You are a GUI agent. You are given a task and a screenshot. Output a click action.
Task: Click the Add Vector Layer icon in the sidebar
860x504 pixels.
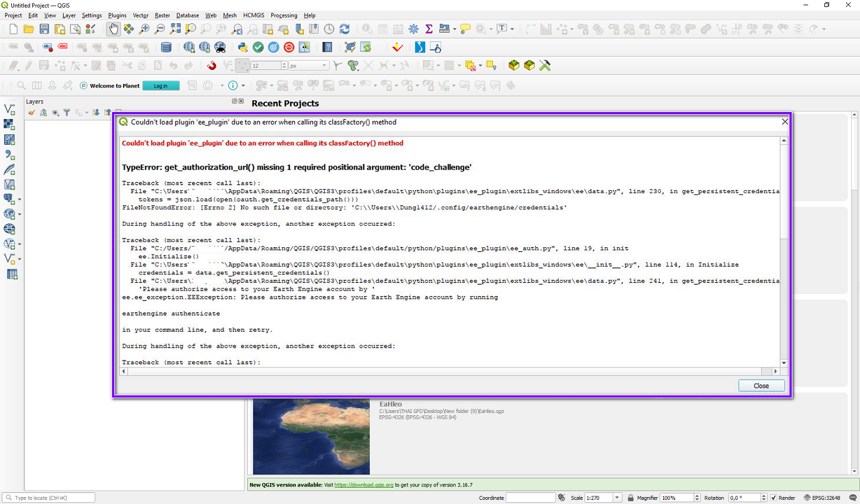pos(9,109)
